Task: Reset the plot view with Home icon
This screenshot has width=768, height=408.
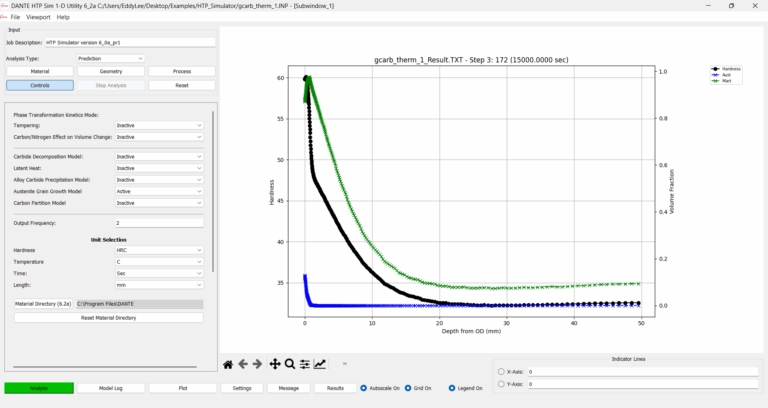Action: [228, 364]
